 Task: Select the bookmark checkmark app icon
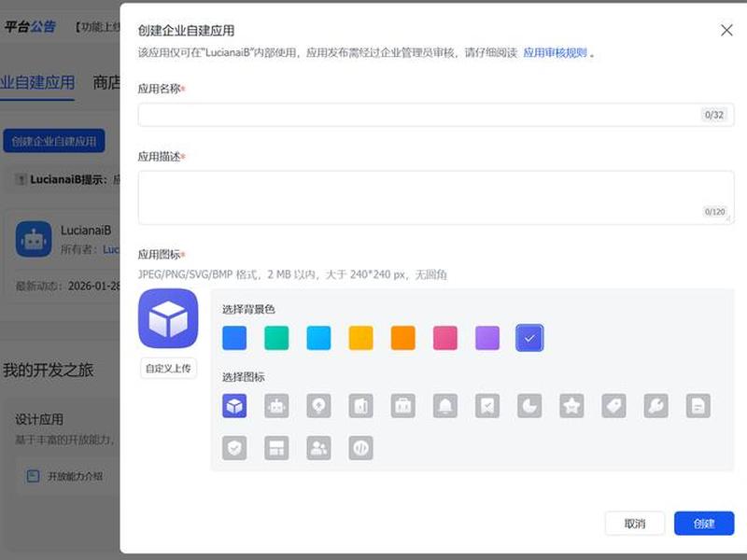487,406
